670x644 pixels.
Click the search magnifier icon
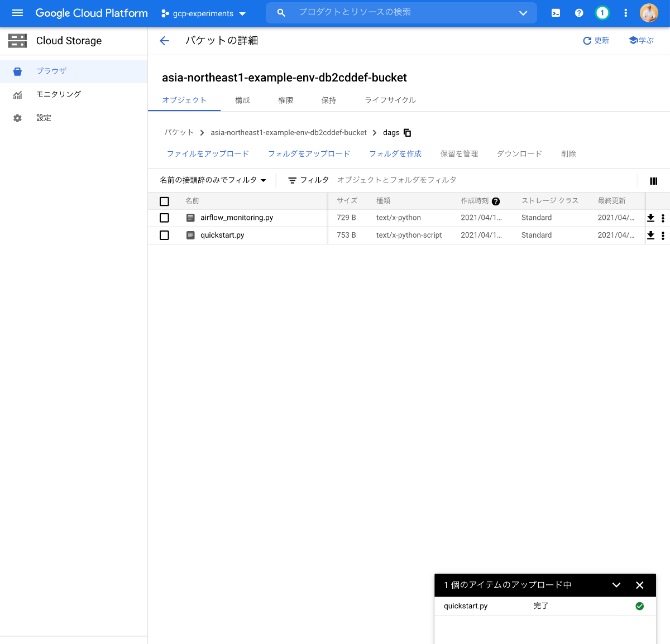(281, 13)
